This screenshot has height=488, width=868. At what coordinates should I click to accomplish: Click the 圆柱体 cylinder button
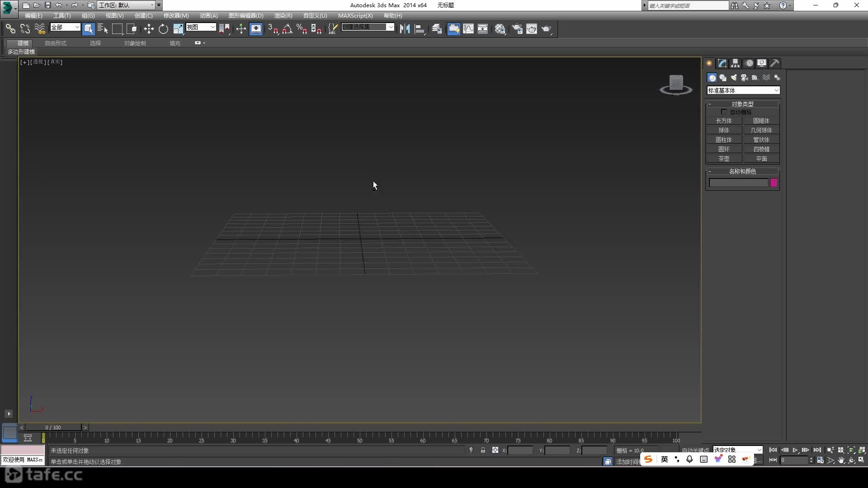pos(724,140)
